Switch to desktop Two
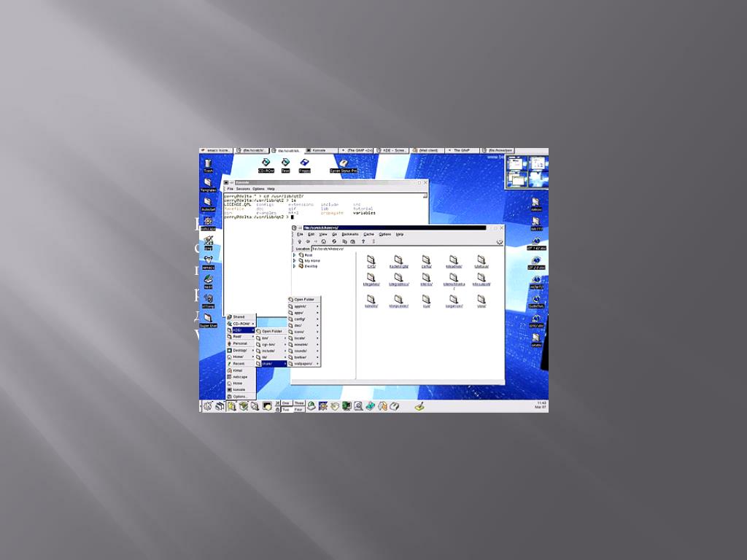This screenshot has width=747, height=560. (x=286, y=409)
